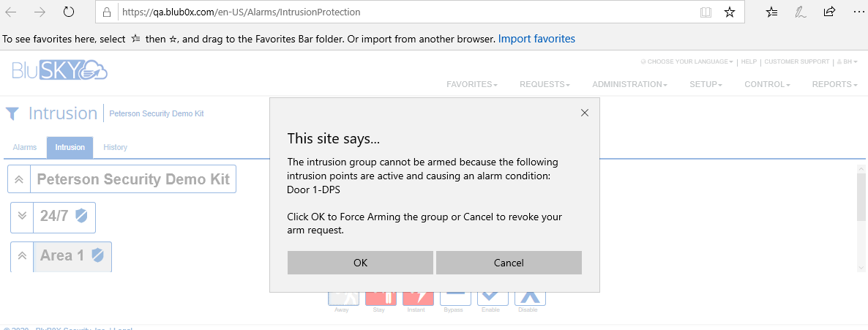Open the Choose Your Language dropdown
The width and height of the screenshot is (868, 330).
(x=687, y=62)
